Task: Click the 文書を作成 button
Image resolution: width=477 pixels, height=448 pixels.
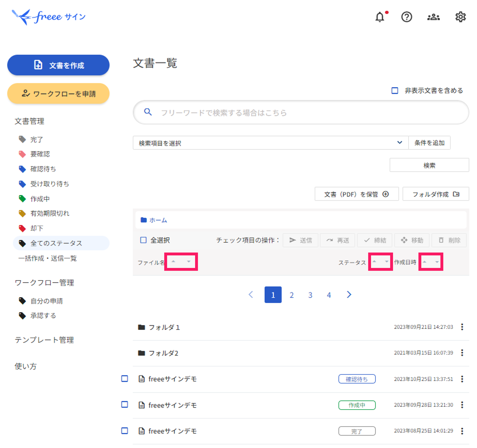Action: click(58, 65)
